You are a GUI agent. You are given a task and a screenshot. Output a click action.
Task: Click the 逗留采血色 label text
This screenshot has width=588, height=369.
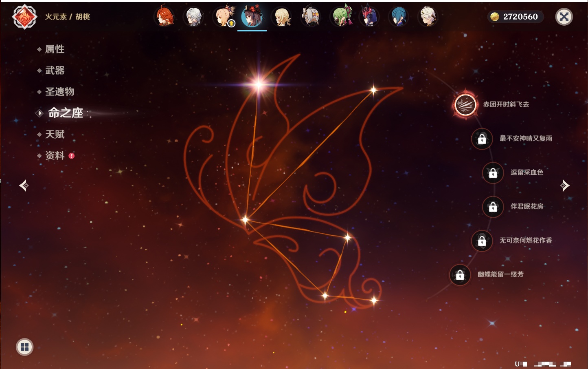coord(527,172)
